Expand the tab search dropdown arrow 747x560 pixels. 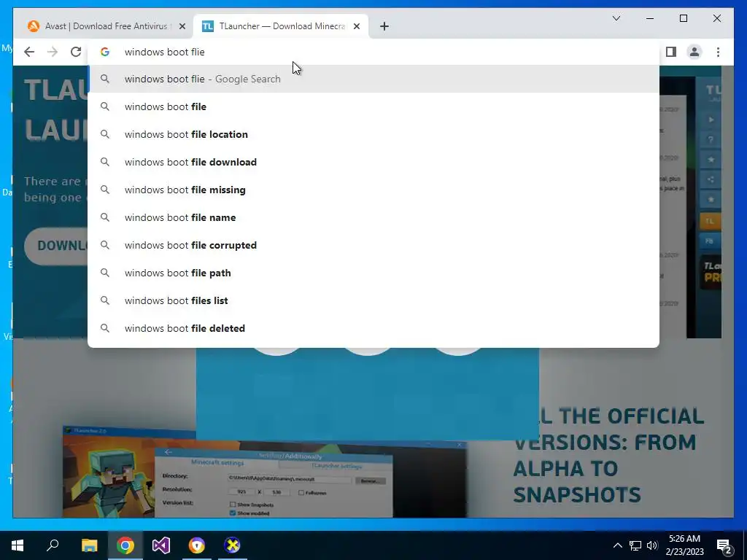point(616,18)
